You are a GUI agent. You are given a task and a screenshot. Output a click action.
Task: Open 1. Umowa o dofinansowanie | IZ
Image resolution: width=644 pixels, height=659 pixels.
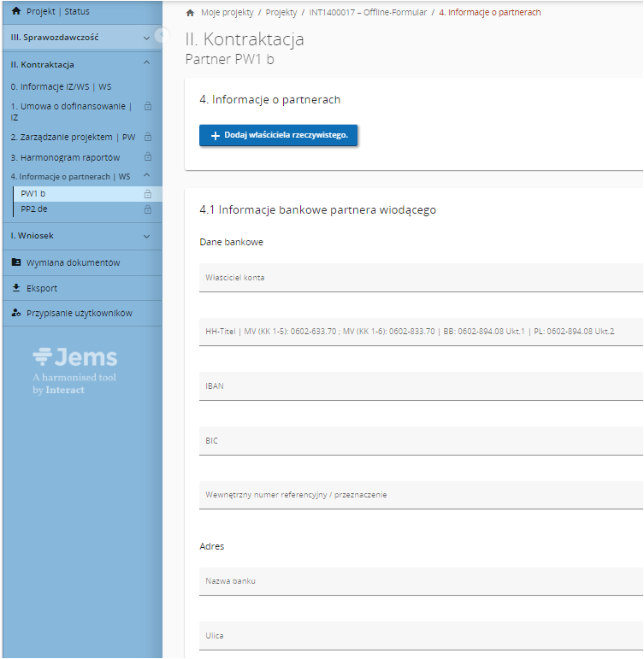point(71,112)
